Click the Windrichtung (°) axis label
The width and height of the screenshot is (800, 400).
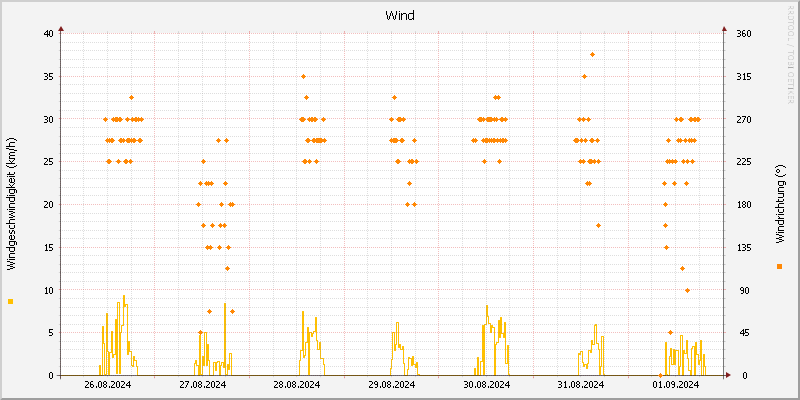pyautogui.click(x=779, y=205)
